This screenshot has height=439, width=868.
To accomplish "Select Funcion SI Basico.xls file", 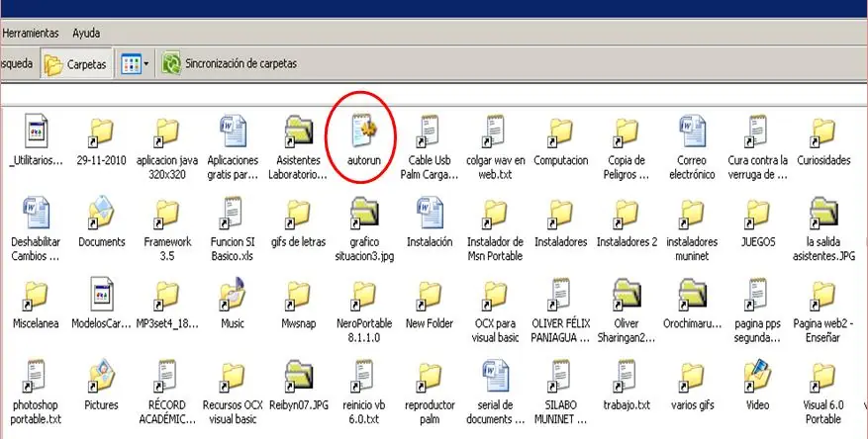I will 233,213.
